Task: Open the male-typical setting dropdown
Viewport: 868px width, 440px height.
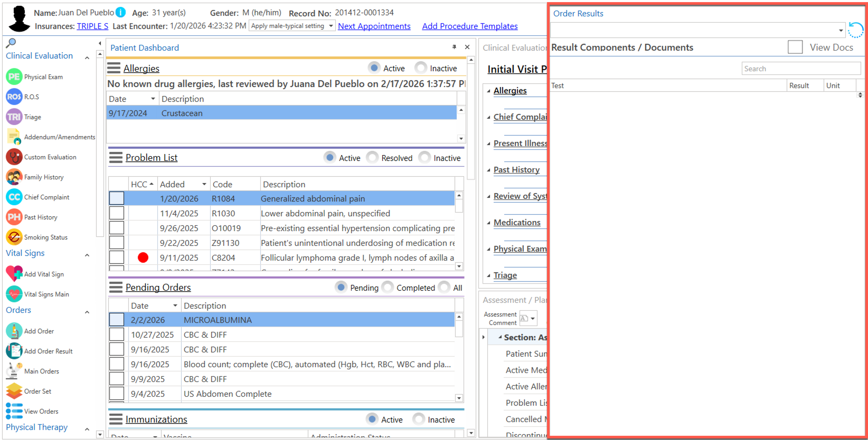Action: click(331, 26)
